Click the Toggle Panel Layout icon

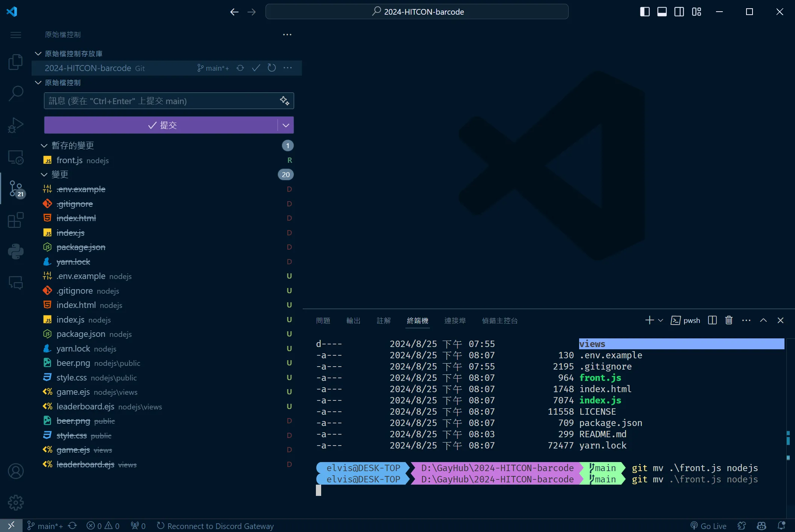point(662,11)
